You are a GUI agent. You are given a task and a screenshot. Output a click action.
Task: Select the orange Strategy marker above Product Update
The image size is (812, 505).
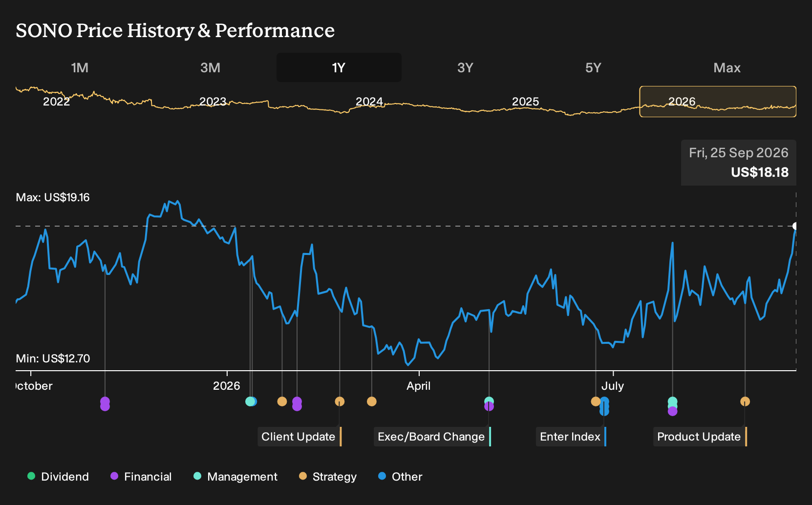click(745, 401)
